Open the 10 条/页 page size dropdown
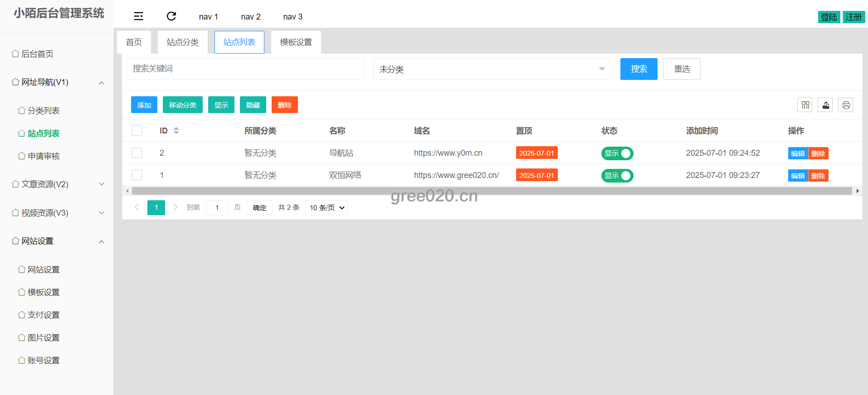Viewport: 868px width, 395px height. [326, 207]
